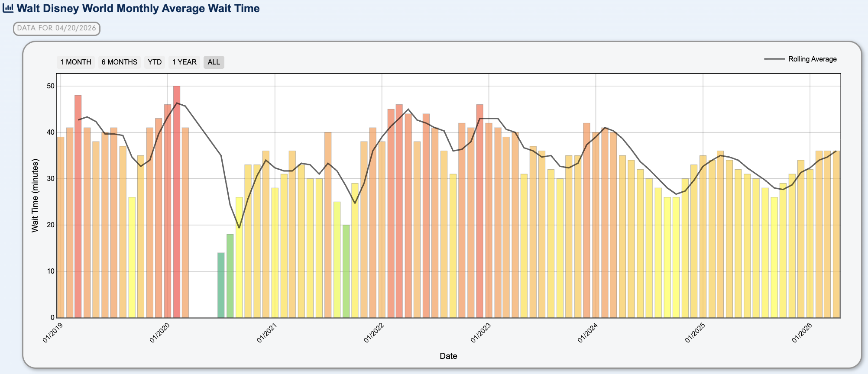
Task: Click the Date axis title
Action: (x=448, y=356)
